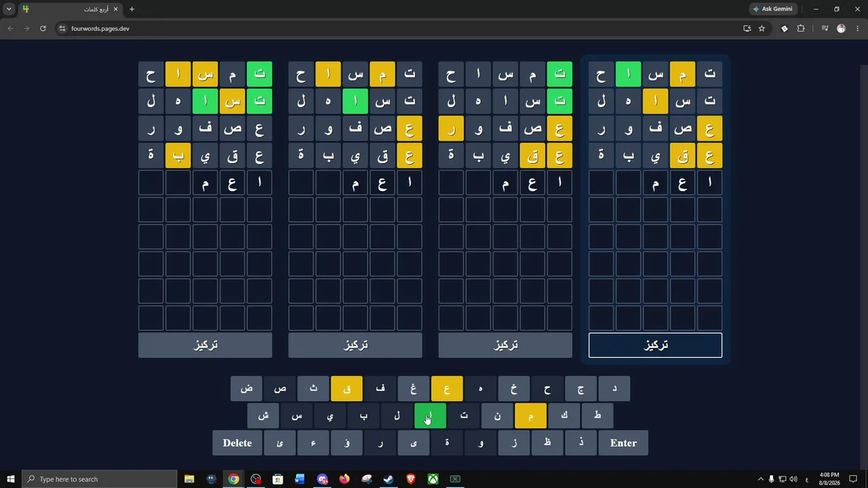Tap the ل key on the keyboard
Image resolution: width=868 pixels, height=488 pixels.
pyautogui.click(x=397, y=415)
